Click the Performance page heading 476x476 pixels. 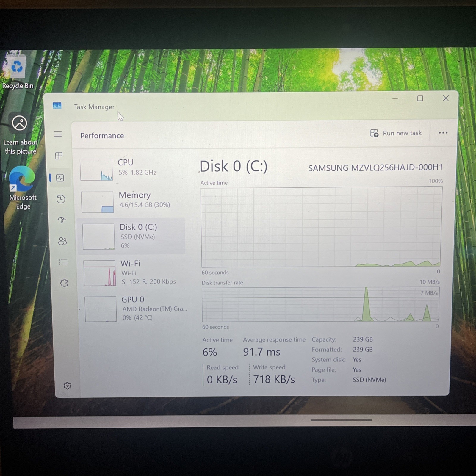point(102,136)
